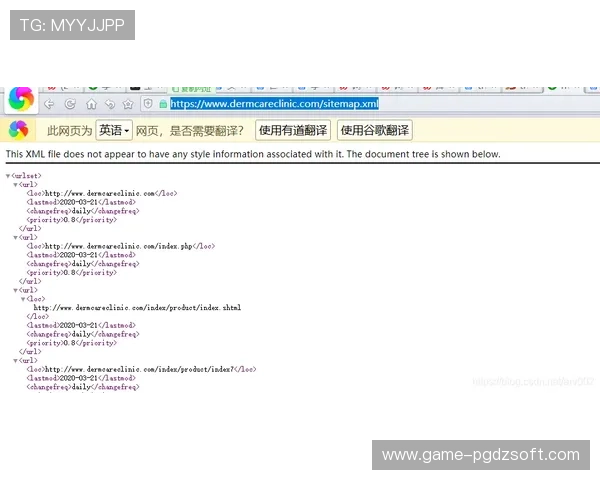Bookmark the page with the star icon

pyautogui.click(x=128, y=103)
